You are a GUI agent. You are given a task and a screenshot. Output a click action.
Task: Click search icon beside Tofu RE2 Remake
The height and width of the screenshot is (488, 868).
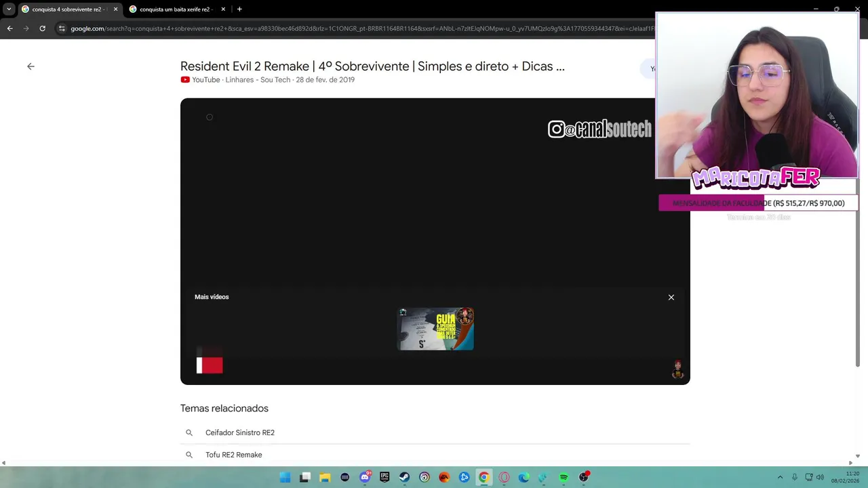coord(189,455)
